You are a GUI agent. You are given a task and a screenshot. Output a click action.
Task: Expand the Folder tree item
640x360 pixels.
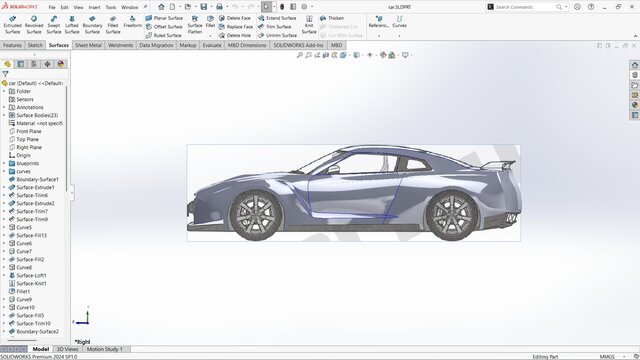[x=4, y=91]
